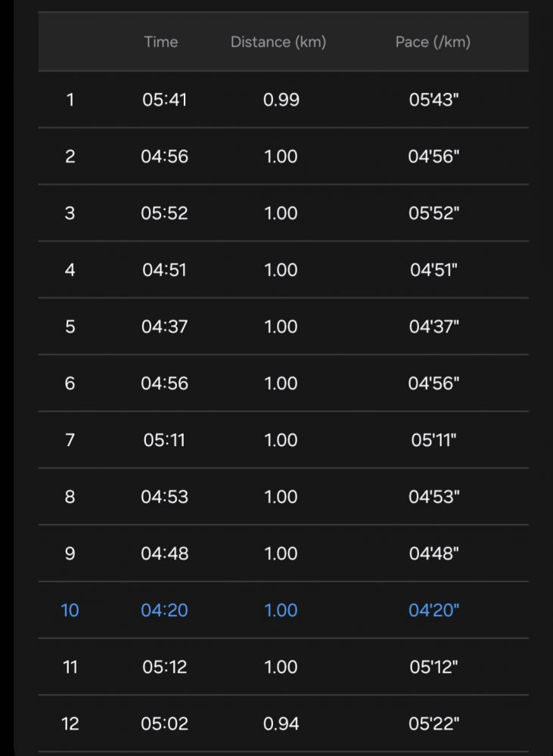Image resolution: width=553 pixels, height=756 pixels.
Task: Click the Distance (km) column header
Action: 278,42
